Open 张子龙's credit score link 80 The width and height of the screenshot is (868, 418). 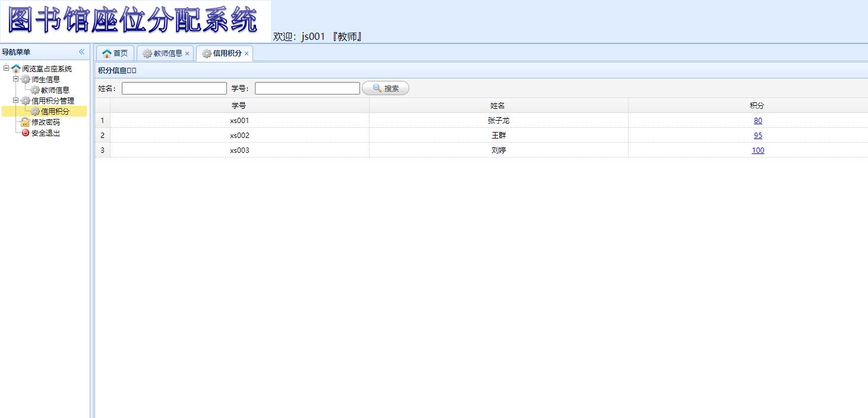tap(757, 120)
